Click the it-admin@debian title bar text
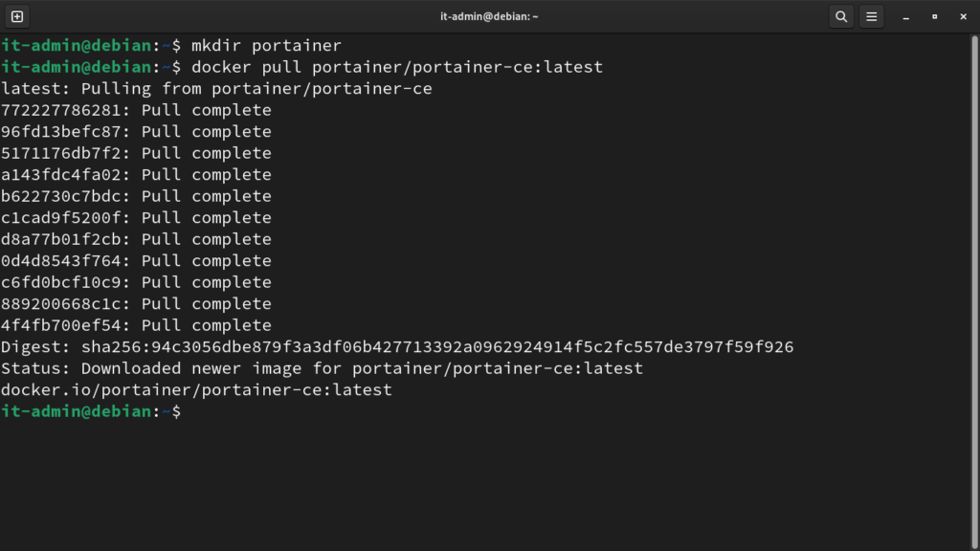The image size is (980, 551). click(489, 17)
